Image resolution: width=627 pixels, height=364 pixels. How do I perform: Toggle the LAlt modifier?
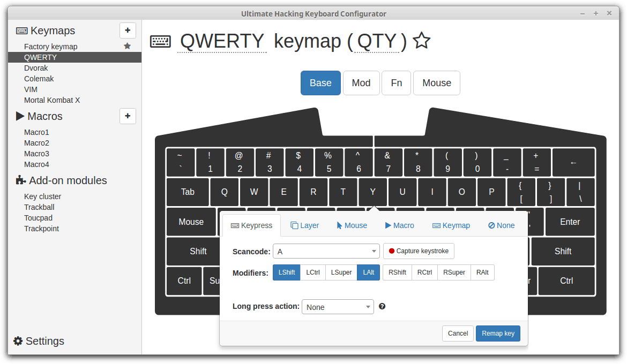click(368, 272)
